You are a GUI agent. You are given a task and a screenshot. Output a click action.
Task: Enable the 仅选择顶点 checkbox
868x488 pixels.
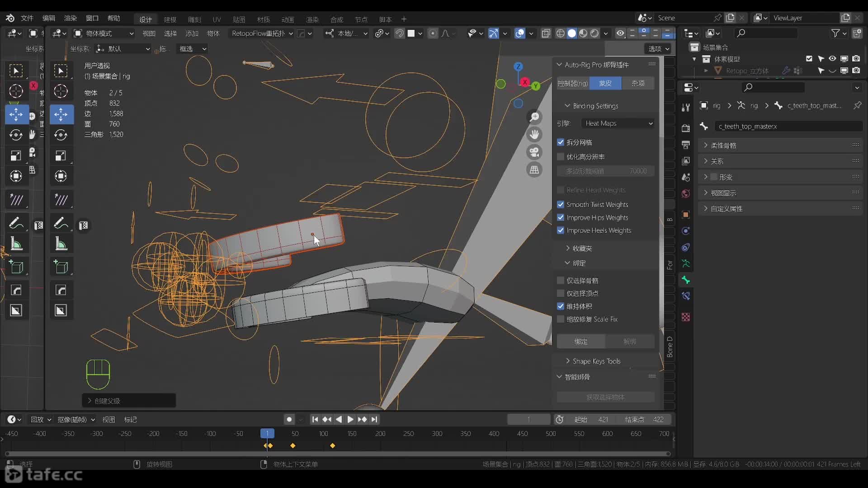point(561,294)
